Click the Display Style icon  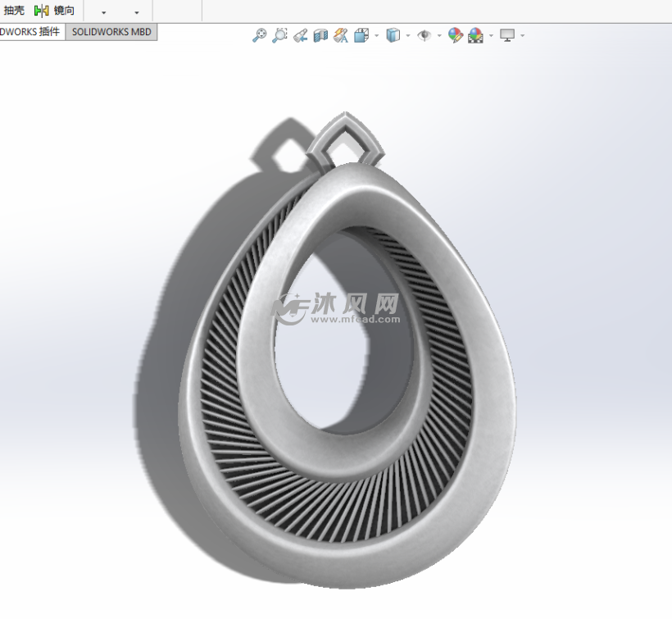click(x=393, y=35)
